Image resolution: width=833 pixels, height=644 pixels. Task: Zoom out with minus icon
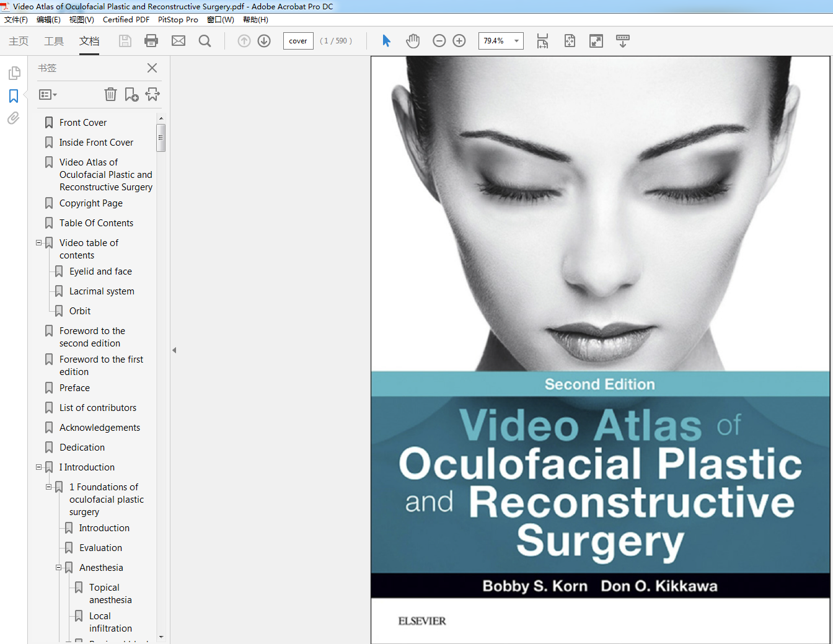[x=439, y=41]
